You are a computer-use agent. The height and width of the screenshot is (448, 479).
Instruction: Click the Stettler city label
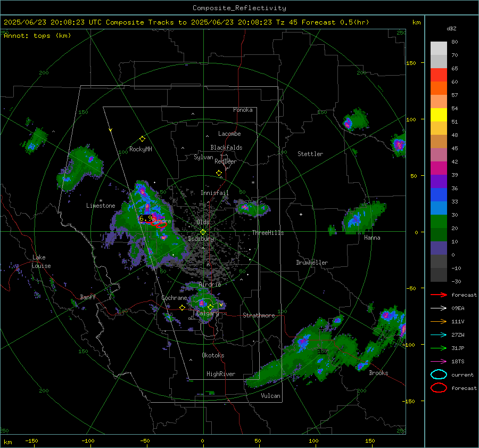pyautogui.click(x=310, y=154)
